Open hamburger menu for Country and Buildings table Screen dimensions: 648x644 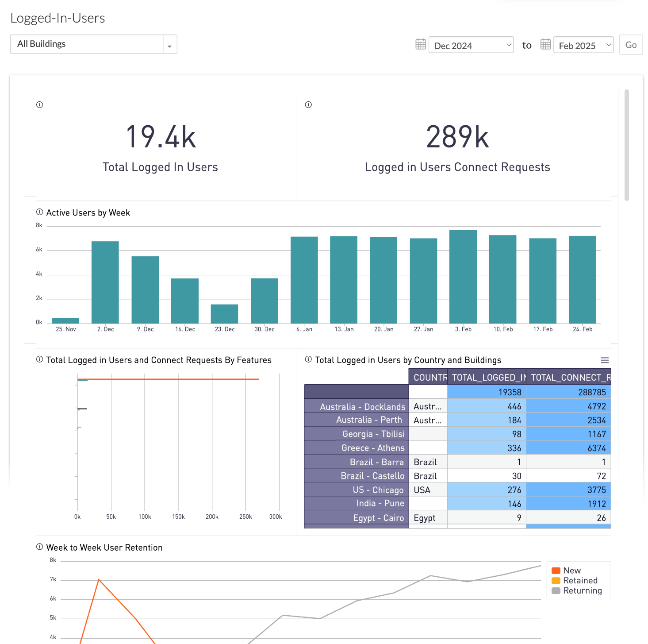605,360
